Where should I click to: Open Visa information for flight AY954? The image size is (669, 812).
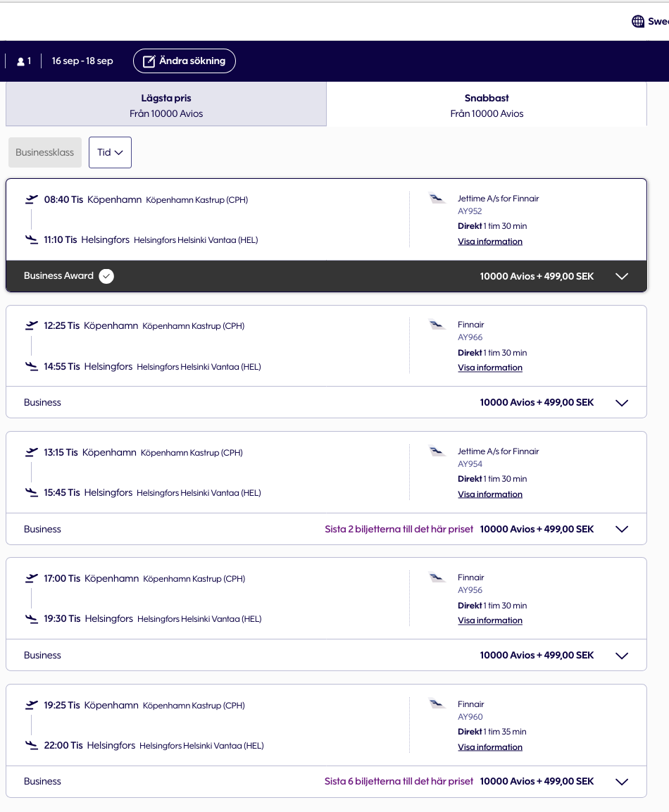490,494
